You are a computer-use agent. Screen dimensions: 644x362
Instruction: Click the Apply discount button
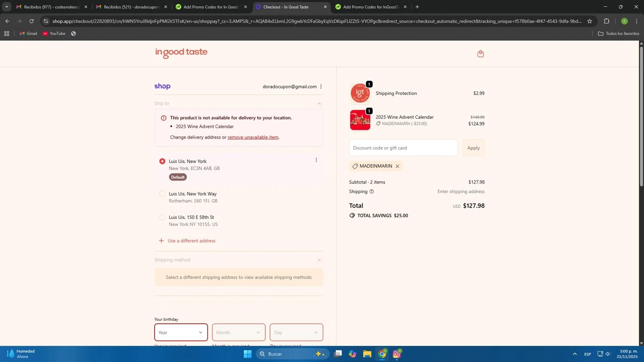click(474, 148)
